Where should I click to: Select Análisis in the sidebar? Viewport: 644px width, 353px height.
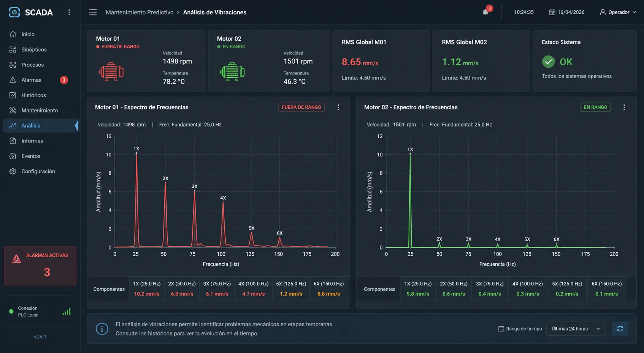point(40,125)
